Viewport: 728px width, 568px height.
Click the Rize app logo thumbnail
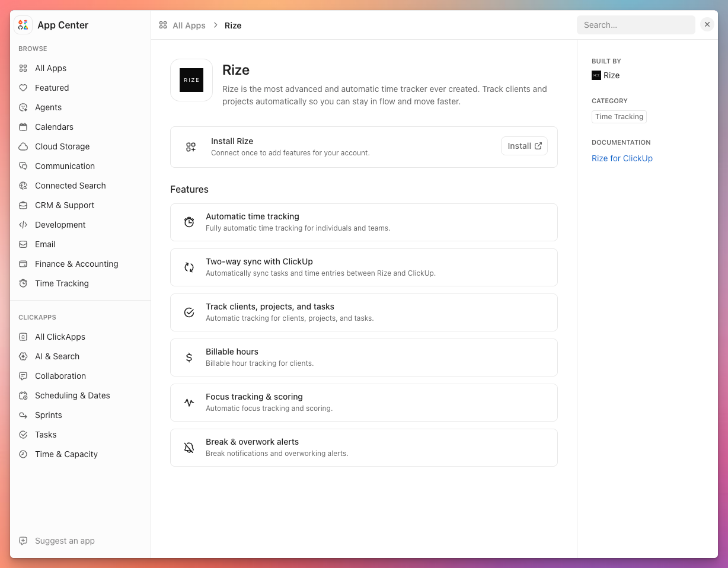pyautogui.click(x=191, y=80)
